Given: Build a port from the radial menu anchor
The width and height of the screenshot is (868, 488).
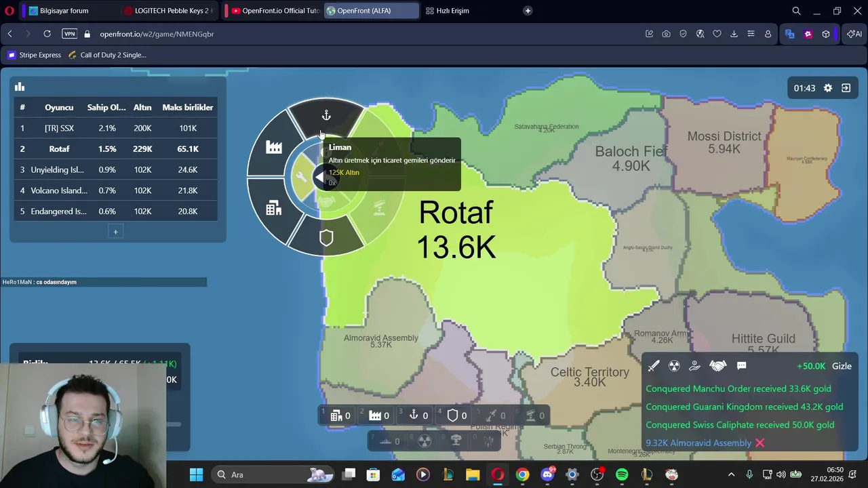Looking at the screenshot, I should tap(326, 116).
